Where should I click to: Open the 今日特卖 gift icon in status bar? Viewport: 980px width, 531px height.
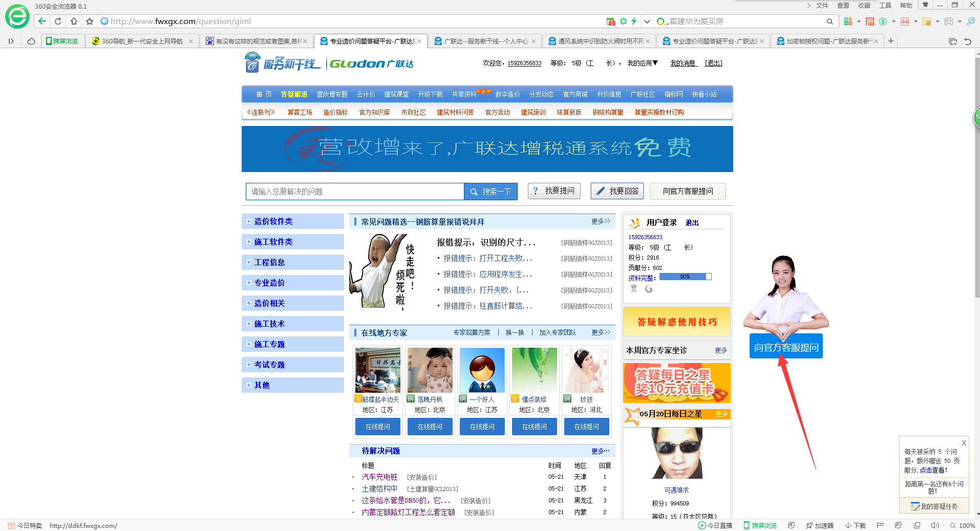11,525
